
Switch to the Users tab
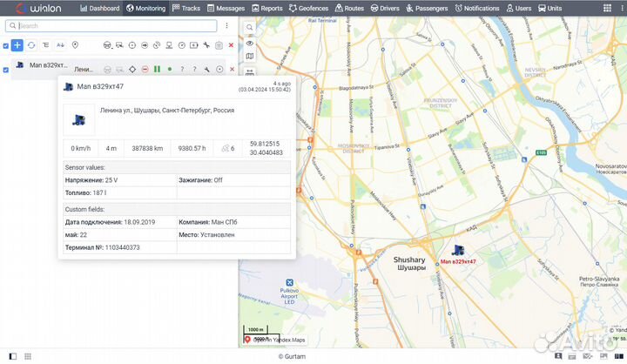pos(519,8)
